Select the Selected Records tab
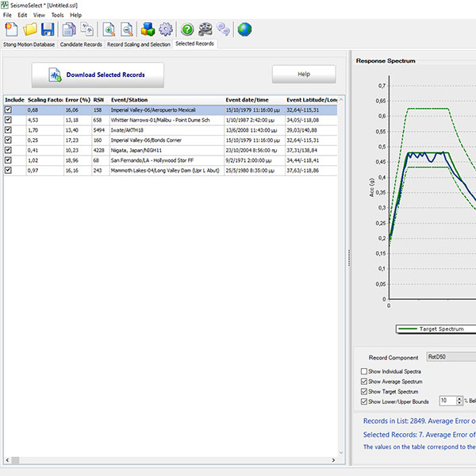This screenshot has height=476, width=476. (194, 44)
